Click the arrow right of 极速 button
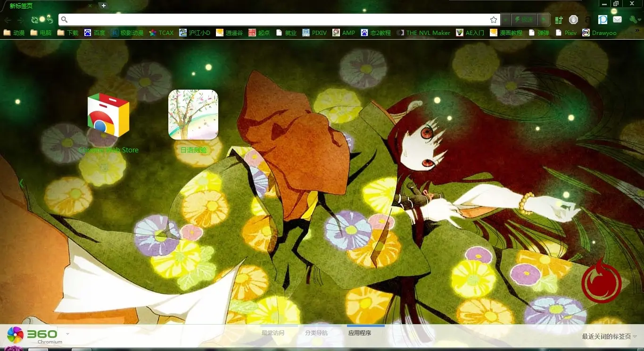 [x=544, y=20]
